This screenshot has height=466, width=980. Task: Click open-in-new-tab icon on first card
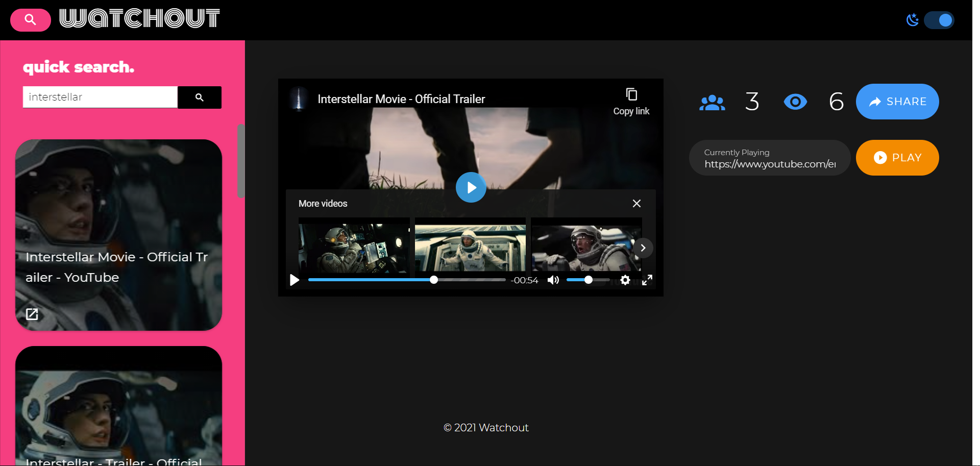[x=32, y=314]
